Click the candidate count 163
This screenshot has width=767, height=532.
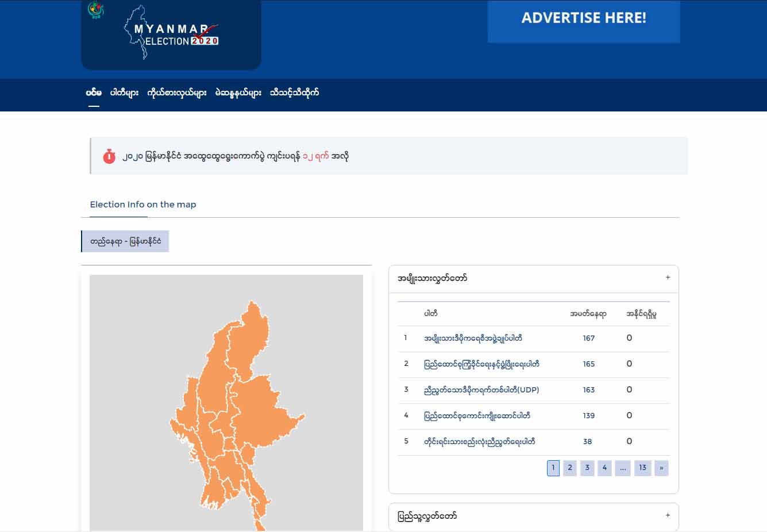coord(589,390)
